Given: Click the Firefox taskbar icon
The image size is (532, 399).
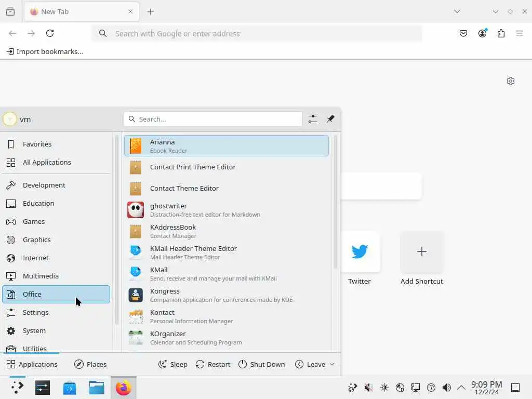Looking at the screenshot, I should coord(124,388).
